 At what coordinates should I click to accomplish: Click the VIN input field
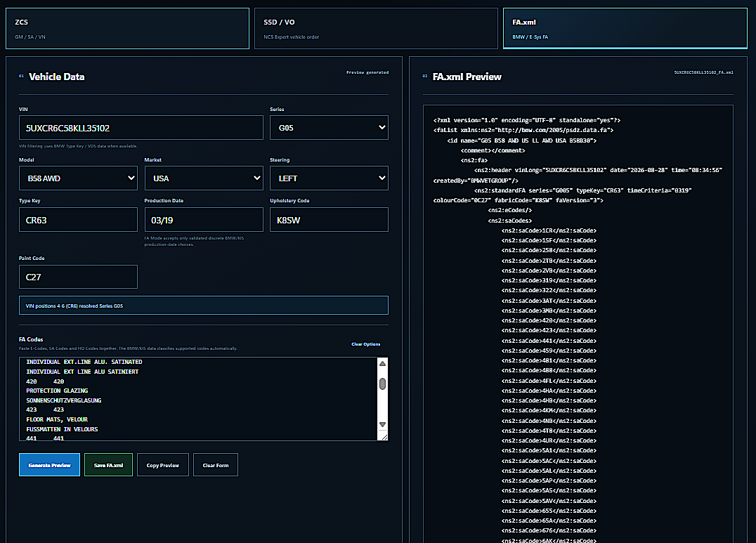141,128
